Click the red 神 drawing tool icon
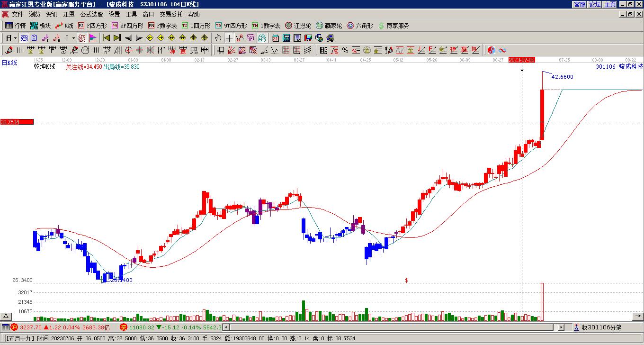The height and width of the screenshot is (345, 644). (x=172, y=50)
